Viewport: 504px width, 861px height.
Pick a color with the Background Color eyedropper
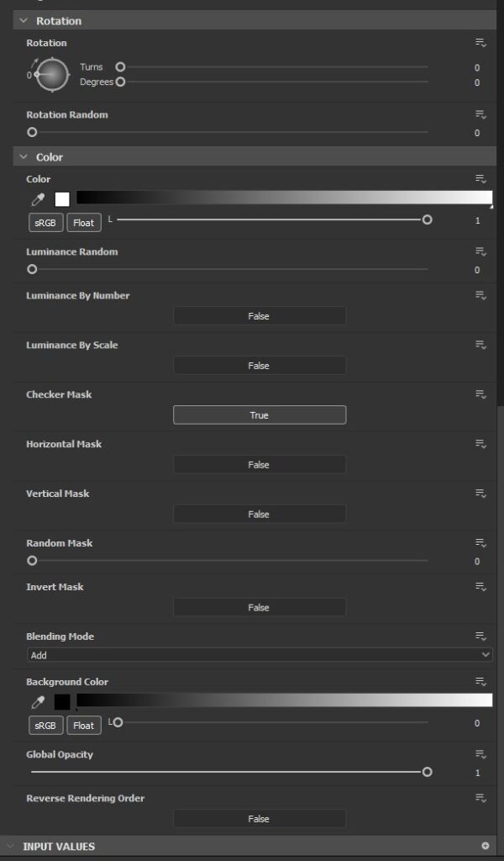click(x=38, y=702)
